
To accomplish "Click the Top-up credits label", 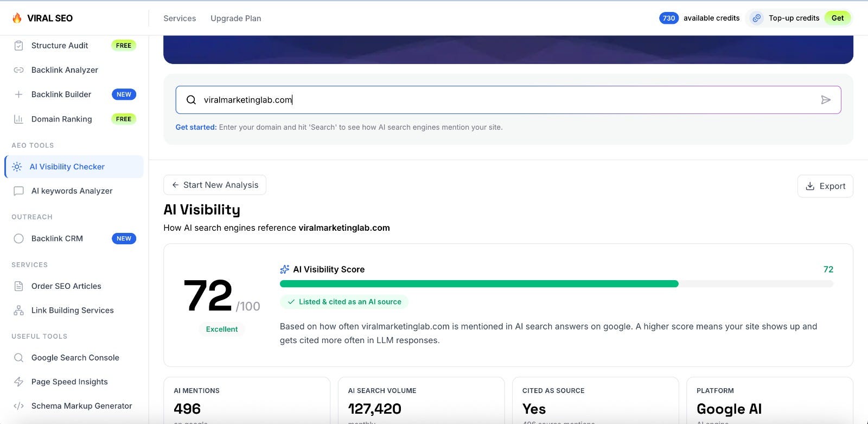I will [794, 18].
